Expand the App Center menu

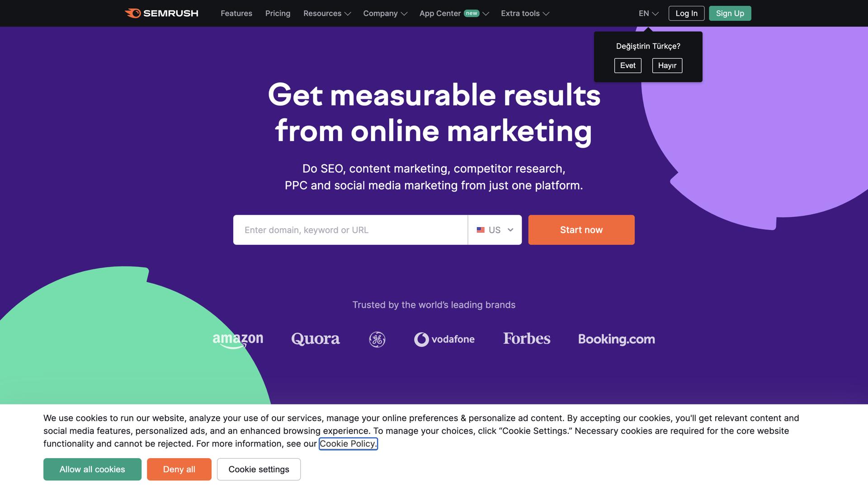pyautogui.click(x=453, y=13)
